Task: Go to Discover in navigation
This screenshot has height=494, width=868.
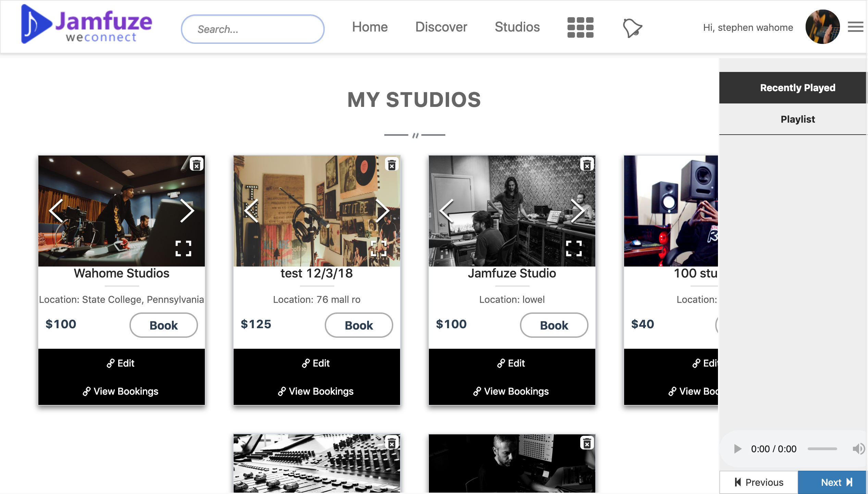Action: [x=441, y=27]
